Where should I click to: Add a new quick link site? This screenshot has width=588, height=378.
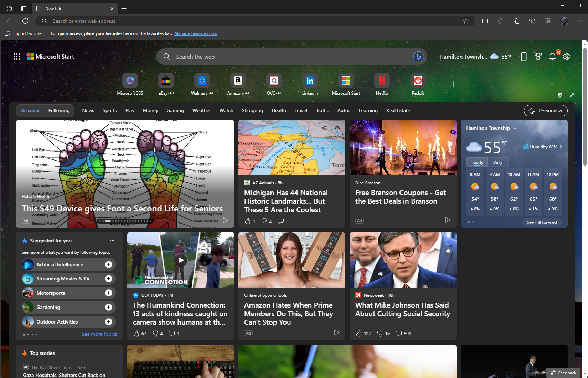tap(453, 84)
